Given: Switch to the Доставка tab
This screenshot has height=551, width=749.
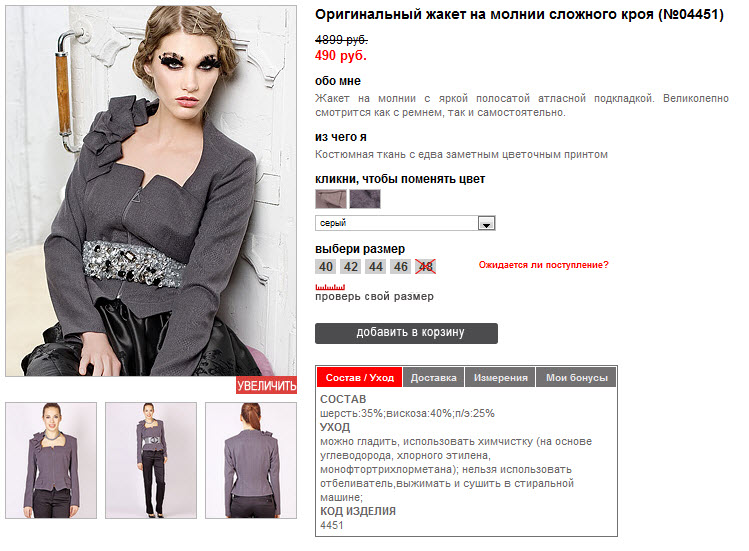Looking at the screenshot, I should [x=433, y=378].
